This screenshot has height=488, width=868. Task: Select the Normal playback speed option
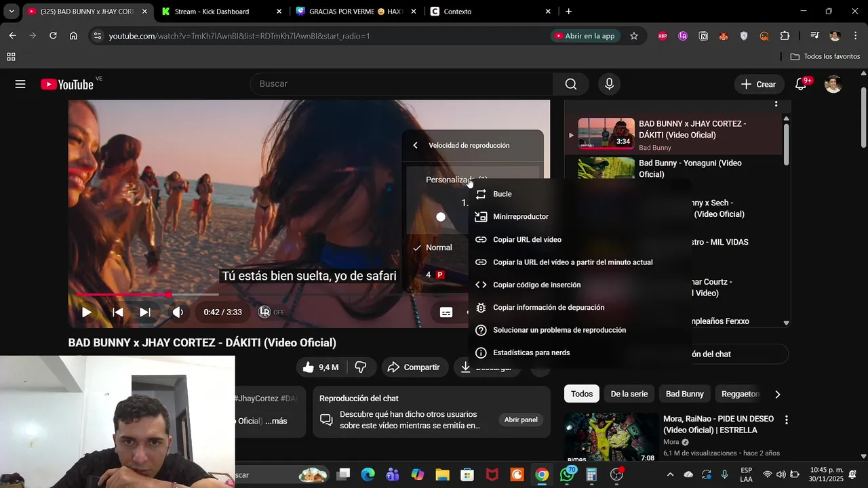coord(438,247)
